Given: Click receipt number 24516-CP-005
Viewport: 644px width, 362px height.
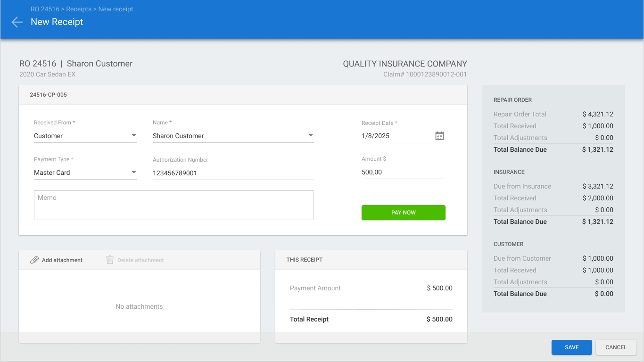Looking at the screenshot, I should [x=48, y=95].
